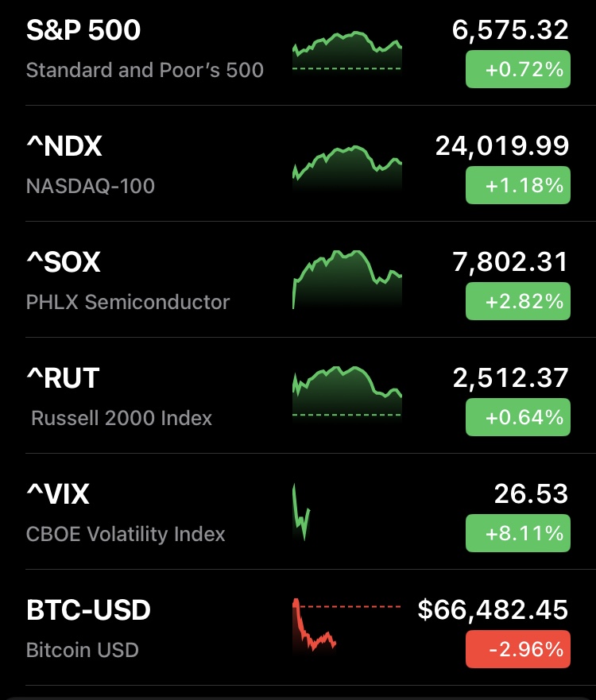
Task: Open the ^VIX ticker symbol
Action: [58, 495]
